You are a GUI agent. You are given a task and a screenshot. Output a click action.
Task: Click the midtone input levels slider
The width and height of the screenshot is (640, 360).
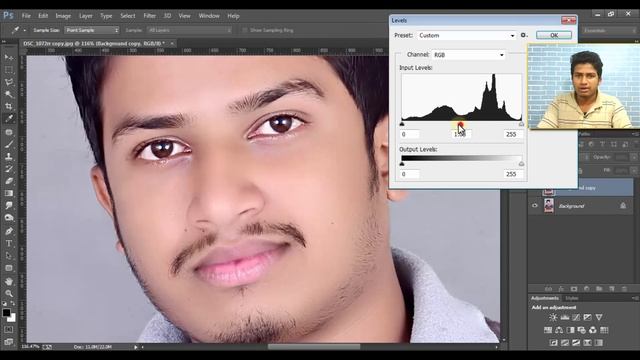click(460, 124)
